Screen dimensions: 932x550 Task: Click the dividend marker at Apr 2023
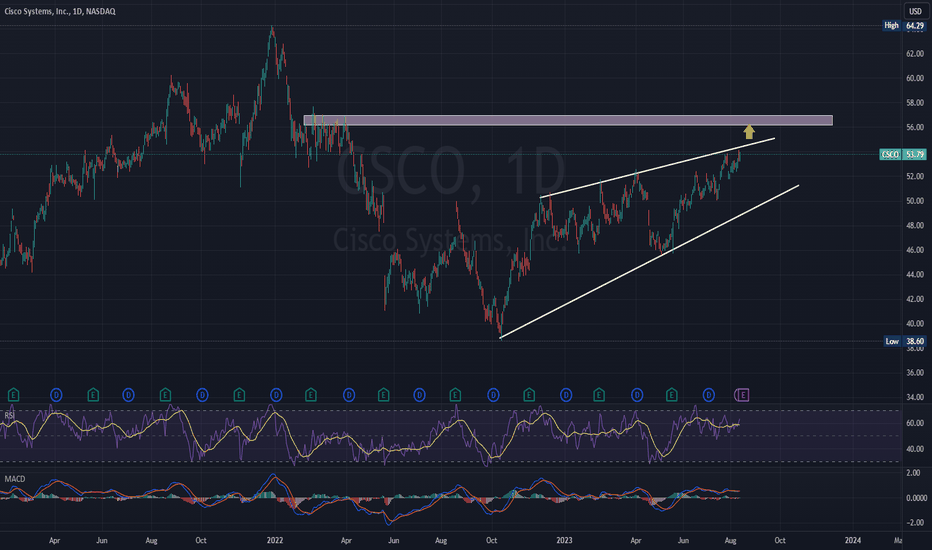637,394
